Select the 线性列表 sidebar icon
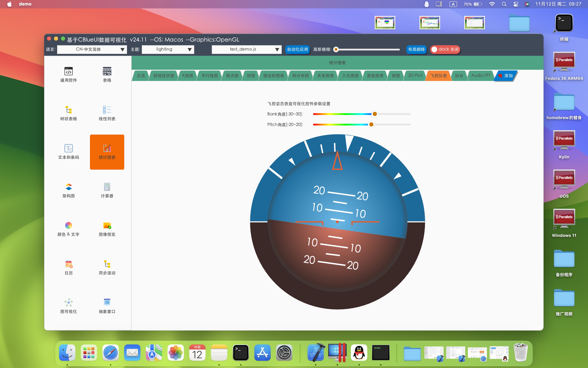Viewport: 588px width, 368px height. point(107,113)
